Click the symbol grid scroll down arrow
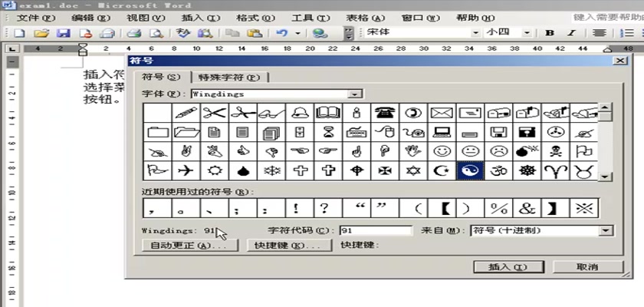Screen dimensions: 644x307 coord(604,177)
